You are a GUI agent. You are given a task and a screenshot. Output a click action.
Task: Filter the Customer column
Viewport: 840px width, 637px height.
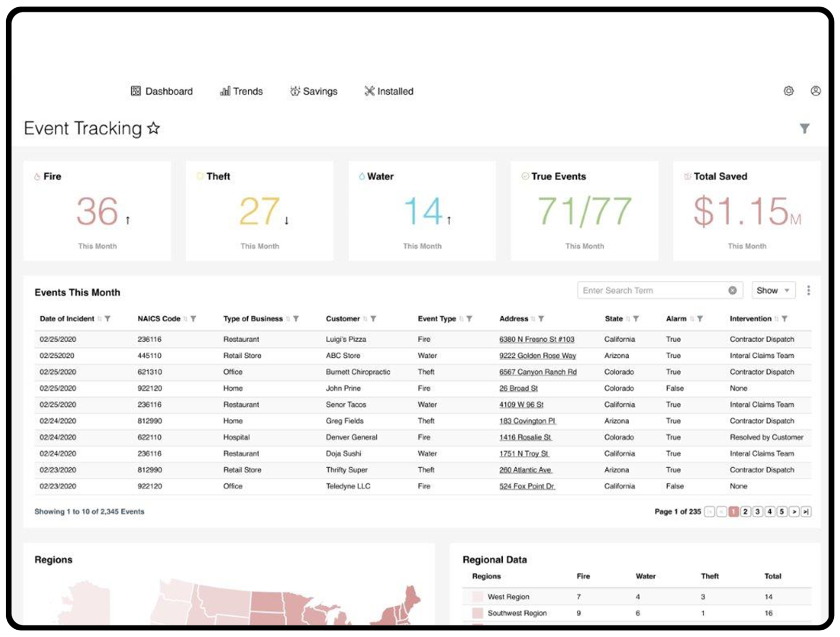tap(373, 319)
